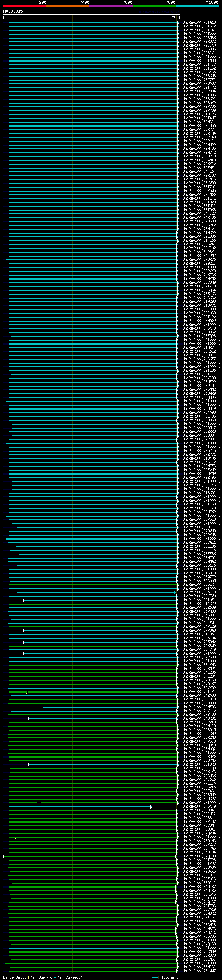Click the white query sequence bar
This screenshot has height=980, width=222.
point(92,14)
